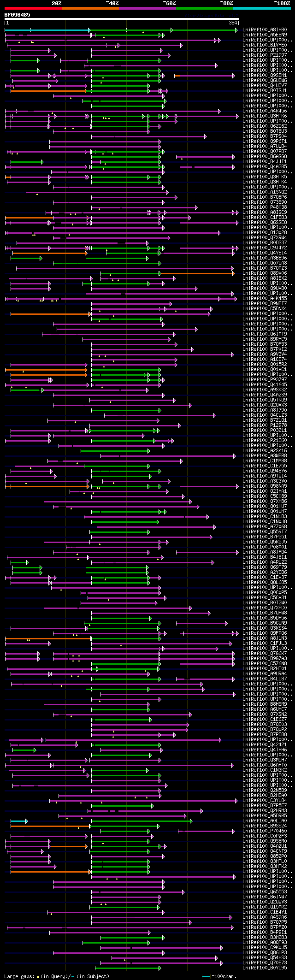Select the UniRef100_Q41645 label
This screenshot has width=295, height=980.
pyautogui.click(x=265, y=385)
